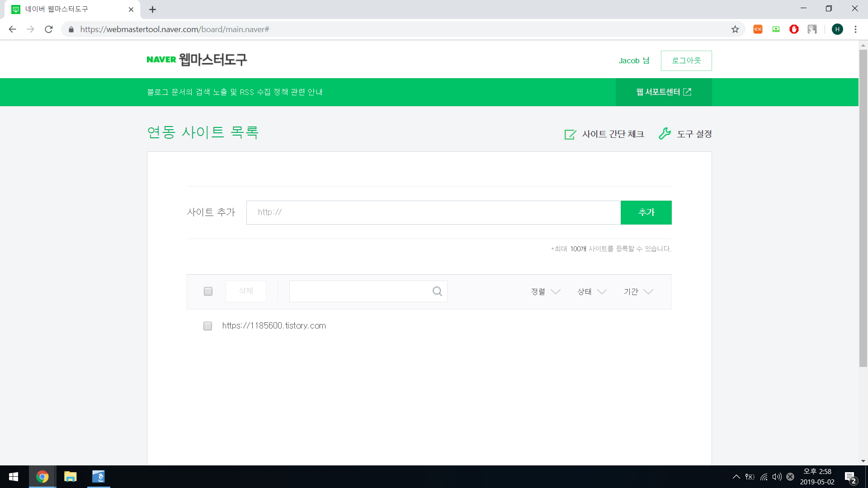Switch to the 네이버 웹마스터도구 tab
Screen dimensions: 868x488
72,9
